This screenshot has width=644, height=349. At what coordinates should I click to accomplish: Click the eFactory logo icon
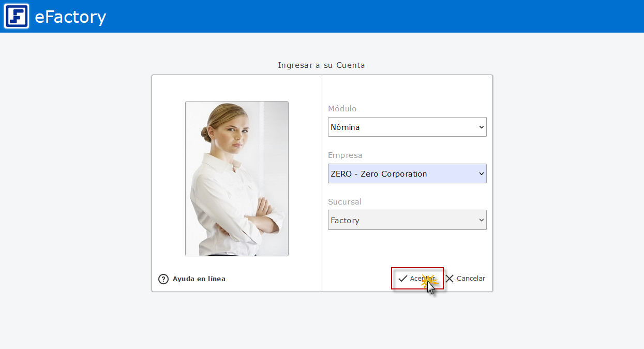pyautogui.click(x=17, y=16)
